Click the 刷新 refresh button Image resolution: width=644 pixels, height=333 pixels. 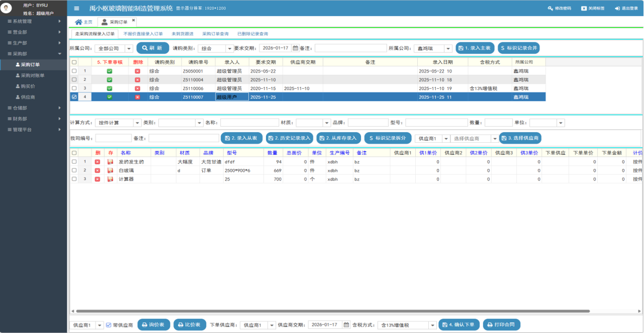tap(153, 48)
